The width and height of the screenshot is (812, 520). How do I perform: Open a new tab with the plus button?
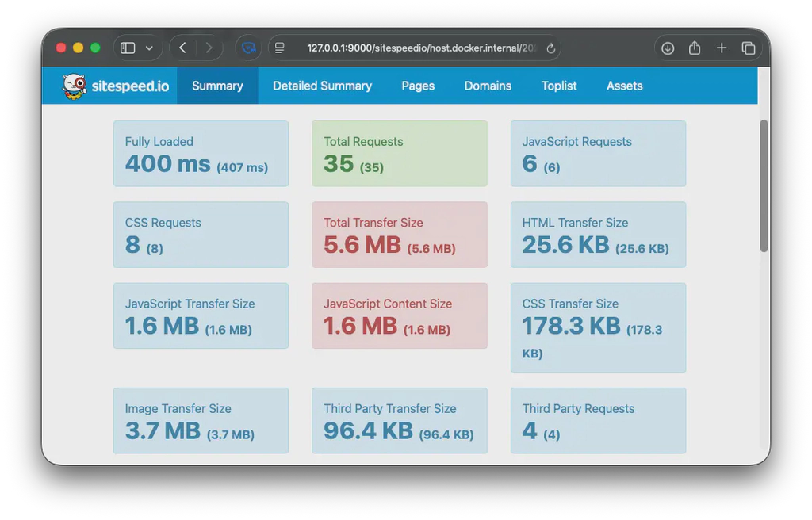click(722, 48)
